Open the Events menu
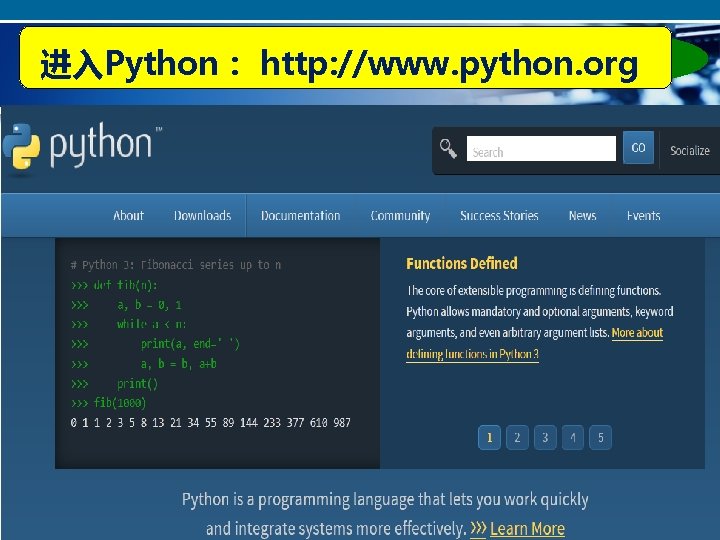Viewport: 720px width, 540px height. tap(643, 215)
